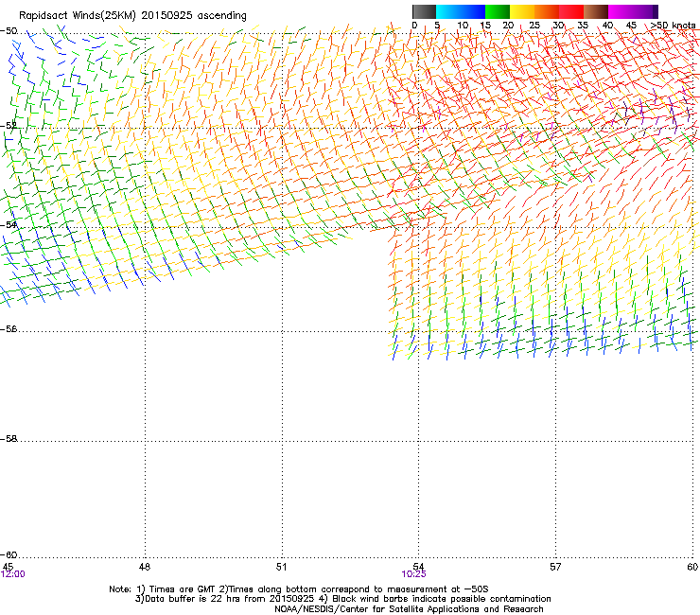This screenshot has height=615, width=700.
Task: Click latitude label '-56'
Action: click(9, 328)
